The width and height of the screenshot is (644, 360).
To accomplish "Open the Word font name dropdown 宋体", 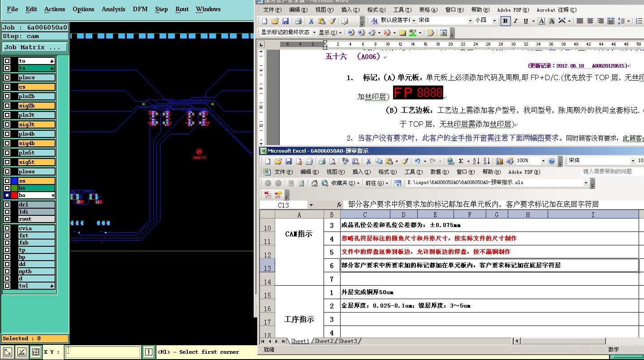I will click(470, 21).
